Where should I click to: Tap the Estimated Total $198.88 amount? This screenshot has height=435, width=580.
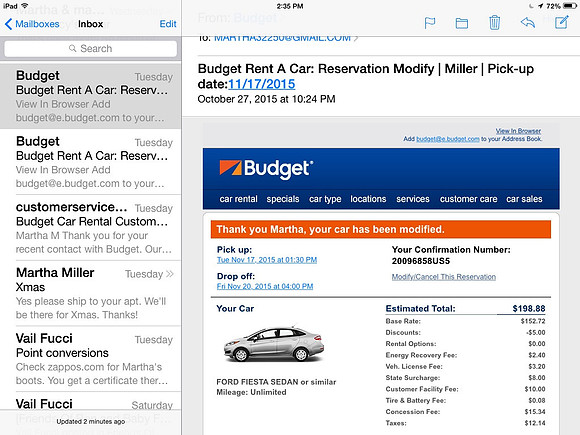pos(529,308)
